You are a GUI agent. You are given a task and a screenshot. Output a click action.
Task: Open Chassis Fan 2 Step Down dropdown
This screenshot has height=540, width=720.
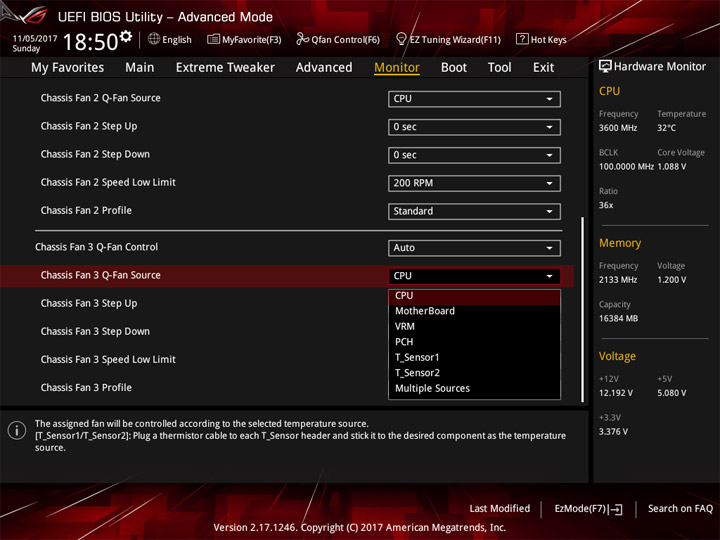pyautogui.click(x=474, y=155)
